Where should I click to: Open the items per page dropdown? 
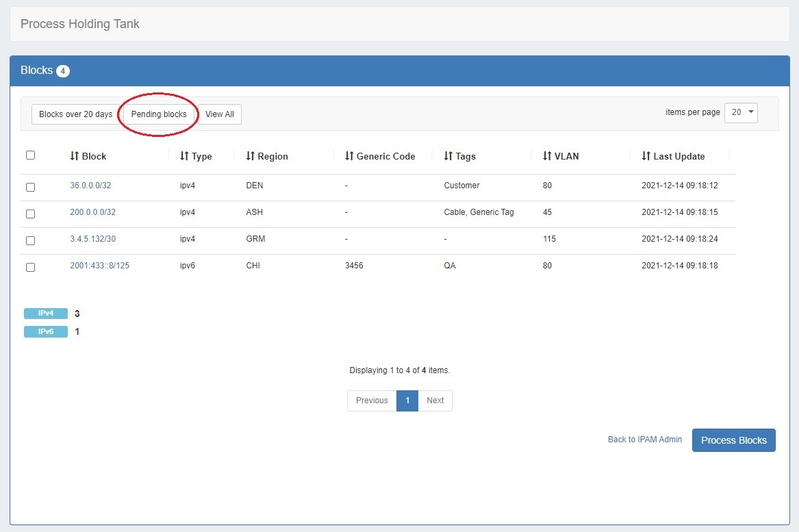pos(741,112)
